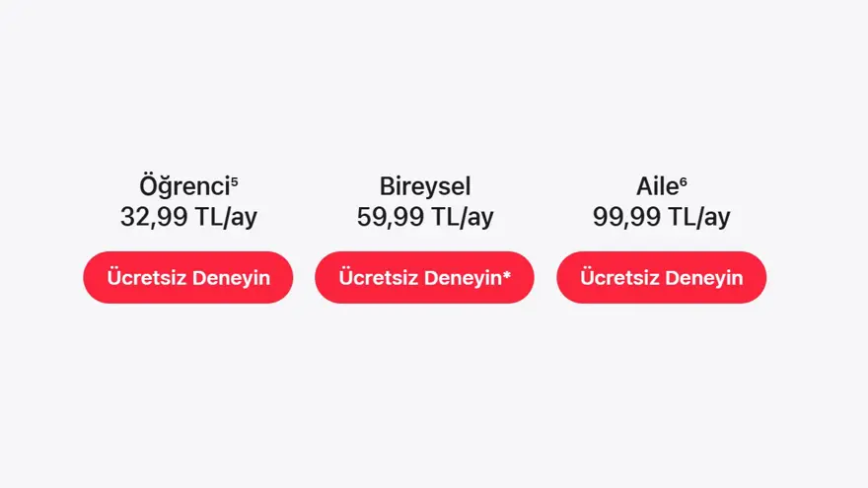The width and height of the screenshot is (868, 488).
Task: Tap the leftmost red Ücretsiz Deneyin button
Action: coord(187,277)
